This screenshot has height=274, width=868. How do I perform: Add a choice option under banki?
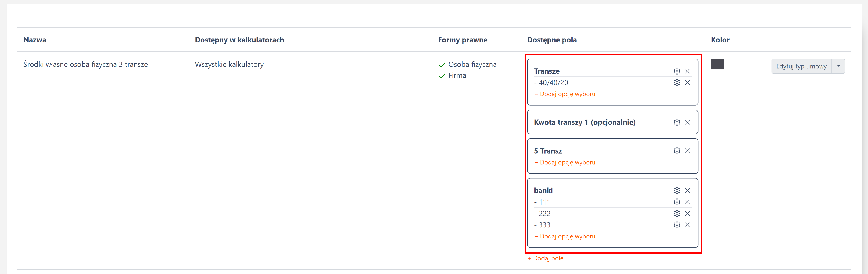pos(565,236)
